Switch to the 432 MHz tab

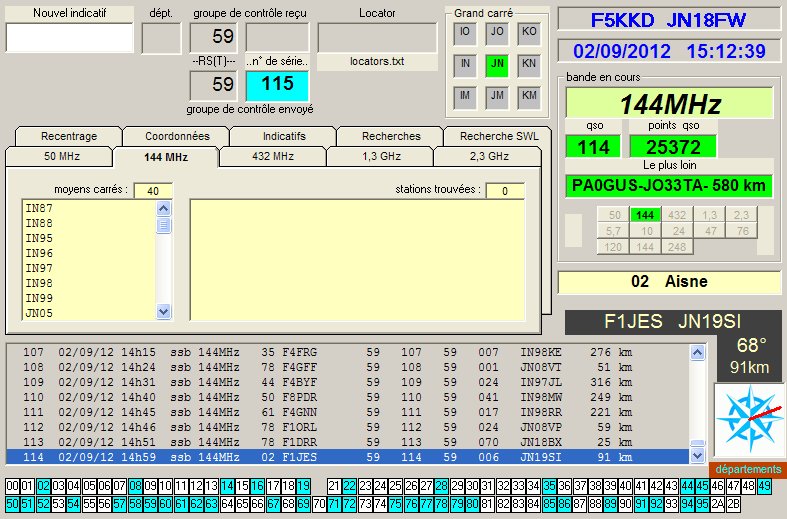(272, 157)
